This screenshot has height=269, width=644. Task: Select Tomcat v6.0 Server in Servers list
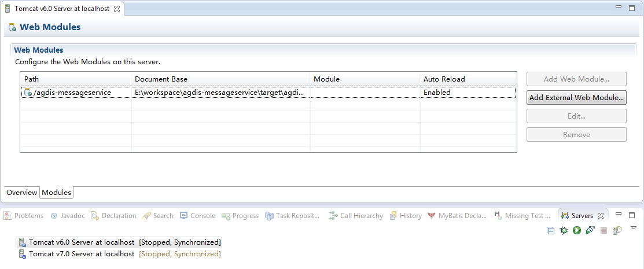click(x=82, y=242)
